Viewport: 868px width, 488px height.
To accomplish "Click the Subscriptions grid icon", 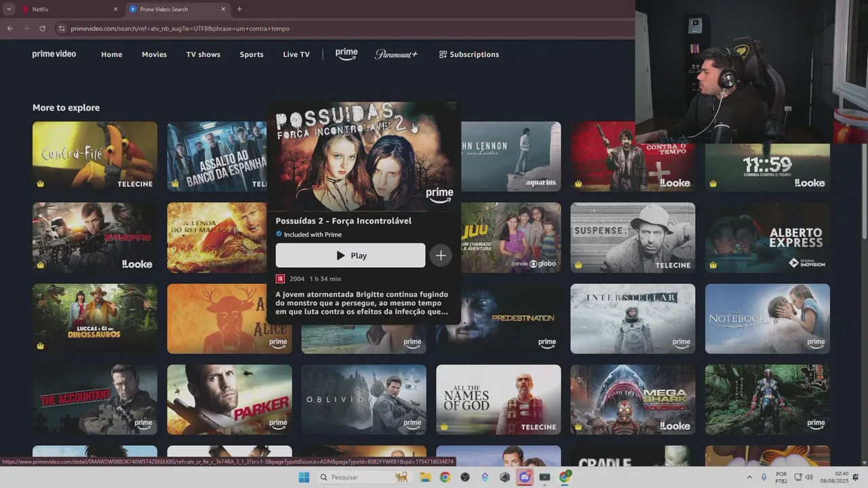I will (443, 54).
